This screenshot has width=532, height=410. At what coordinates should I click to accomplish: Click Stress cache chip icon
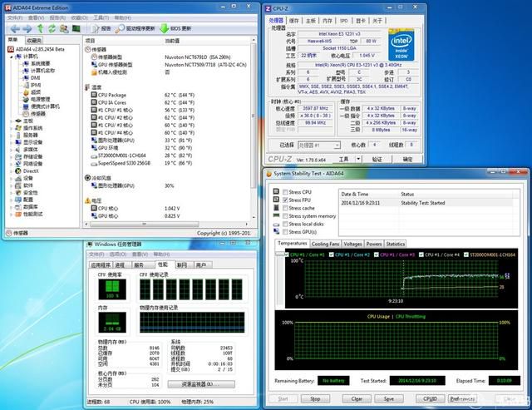(x=276, y=208)
